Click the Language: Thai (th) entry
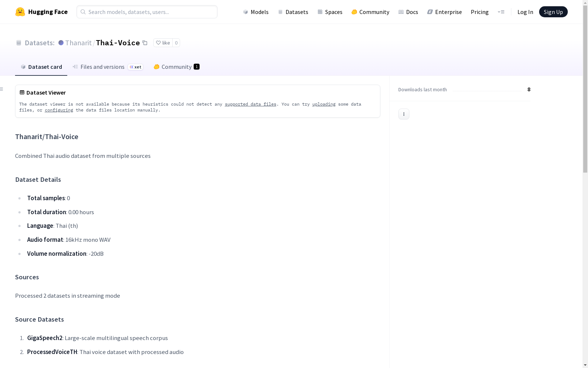Viewport: 588px width, 368px height. click(53, 226)
